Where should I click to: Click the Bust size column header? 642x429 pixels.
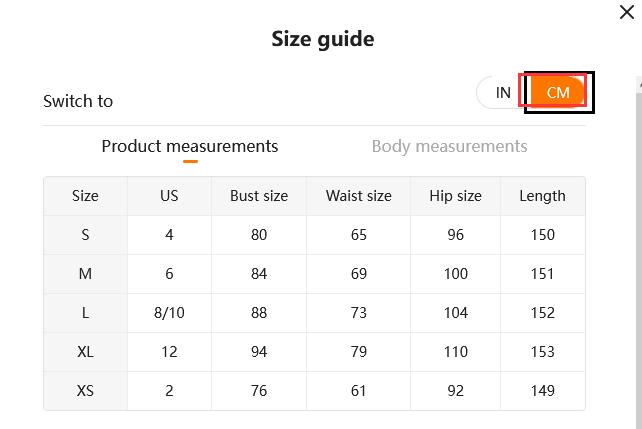click(x=259, y=196)
